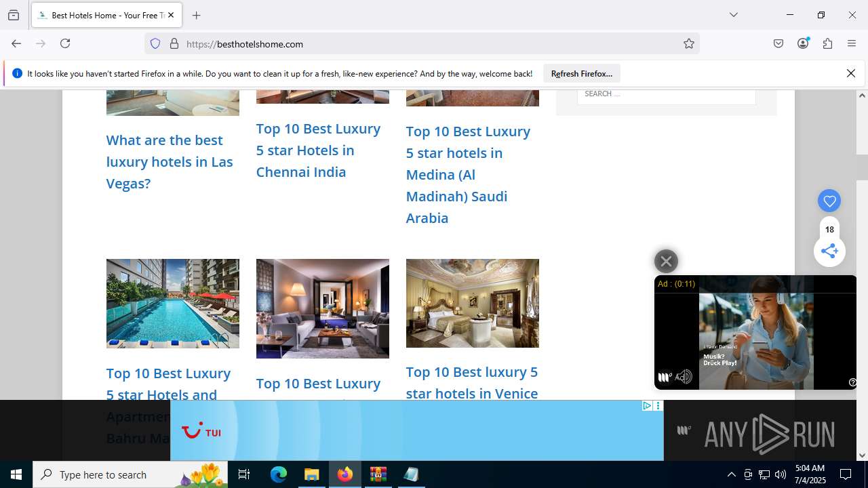Click the blue heart favorite button

coord(829,201)
